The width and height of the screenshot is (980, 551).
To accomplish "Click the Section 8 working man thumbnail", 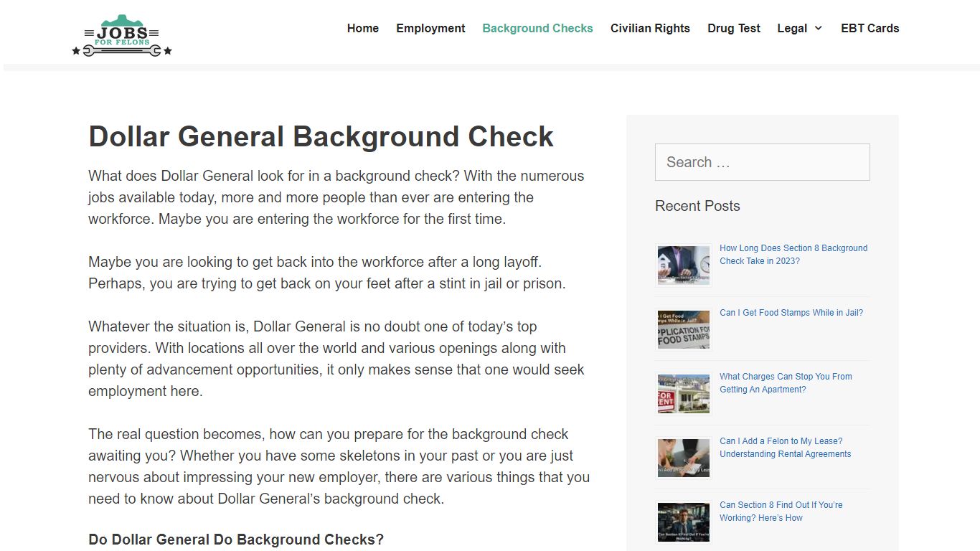I will pyautogui.click(x=684, y=522).
